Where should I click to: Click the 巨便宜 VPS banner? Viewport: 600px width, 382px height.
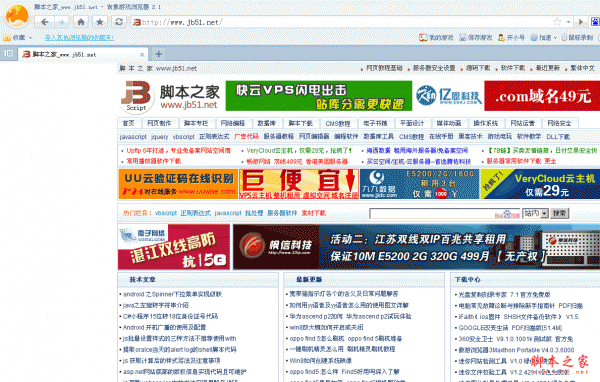[299, 184]
